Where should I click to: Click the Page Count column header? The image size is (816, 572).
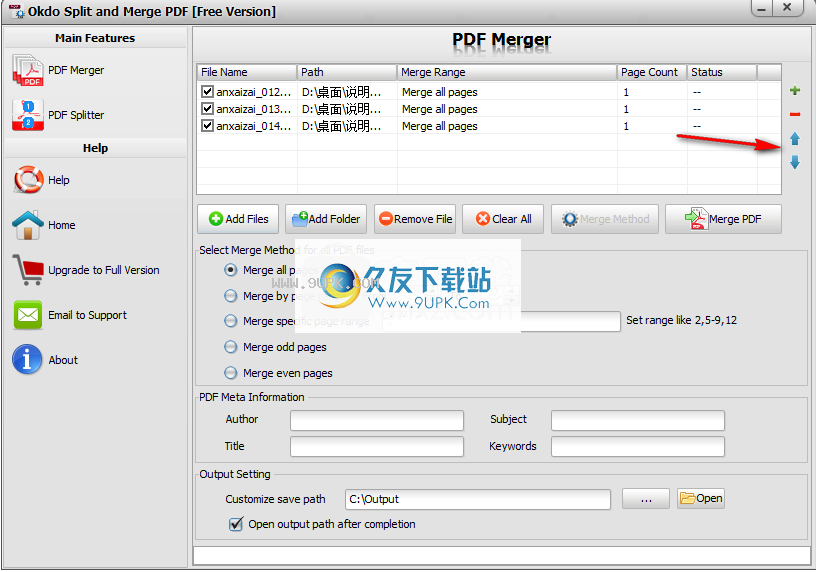tap(652, 72)
